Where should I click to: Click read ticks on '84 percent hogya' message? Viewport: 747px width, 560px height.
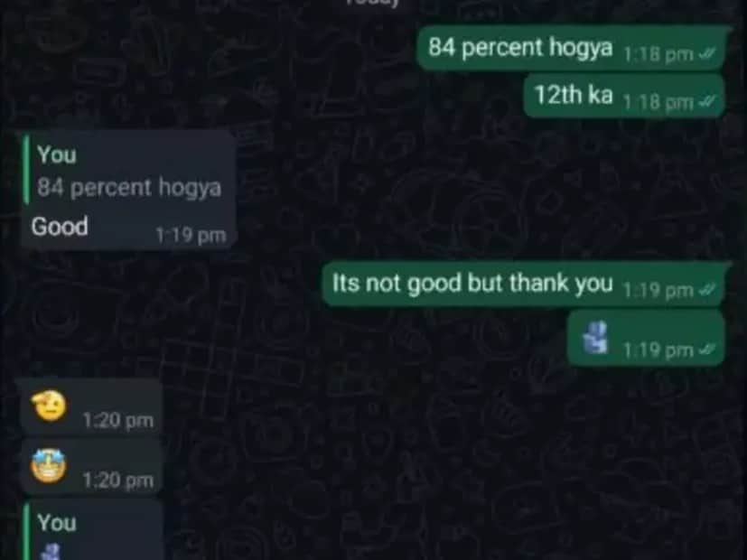click(x=706, y=54)
